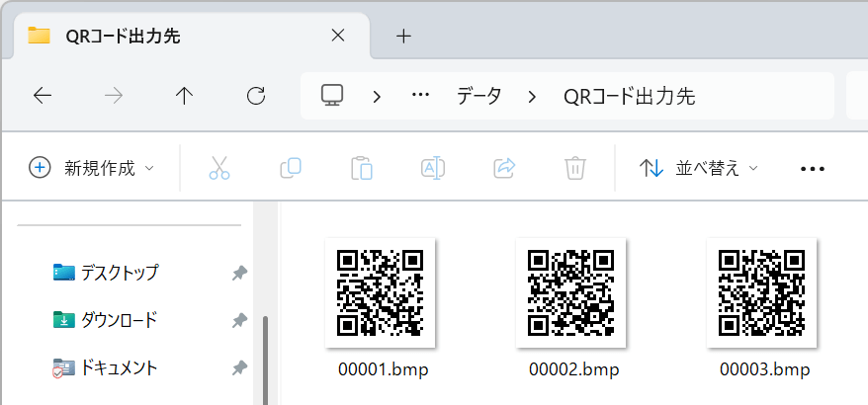Open the データ folder in breadcrumb

pos(478,96)
